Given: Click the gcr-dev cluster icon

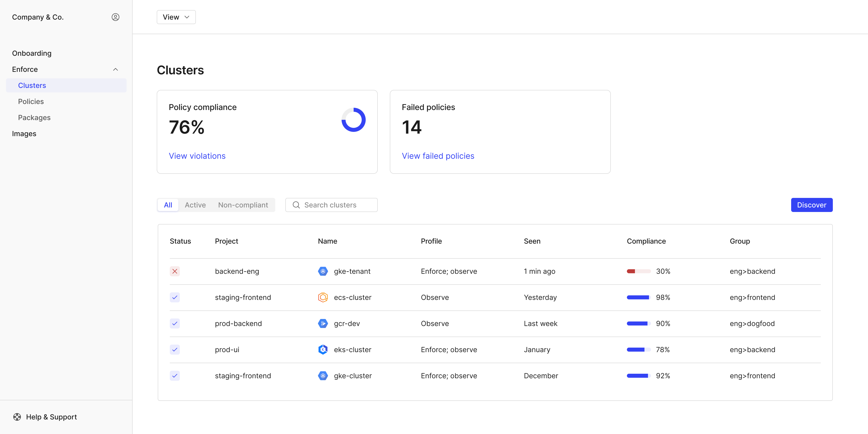Looking at the screenshot, I should point(322,323).
